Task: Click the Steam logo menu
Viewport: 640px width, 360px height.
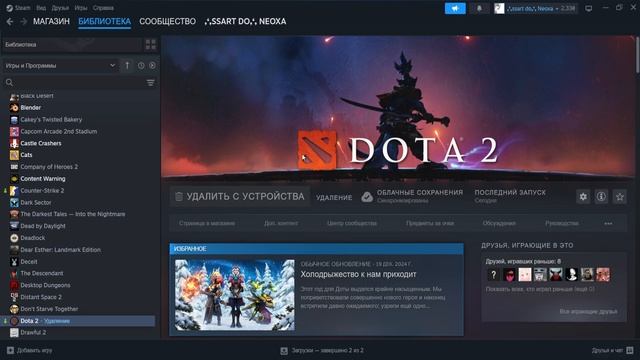Action: [x=18, y=8]
